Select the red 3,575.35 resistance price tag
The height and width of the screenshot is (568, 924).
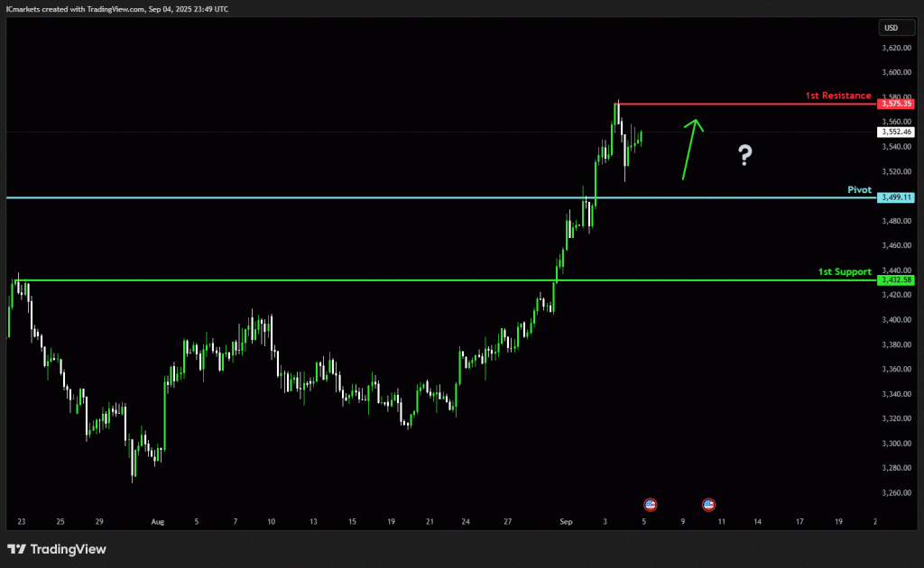tap(896, 104)
